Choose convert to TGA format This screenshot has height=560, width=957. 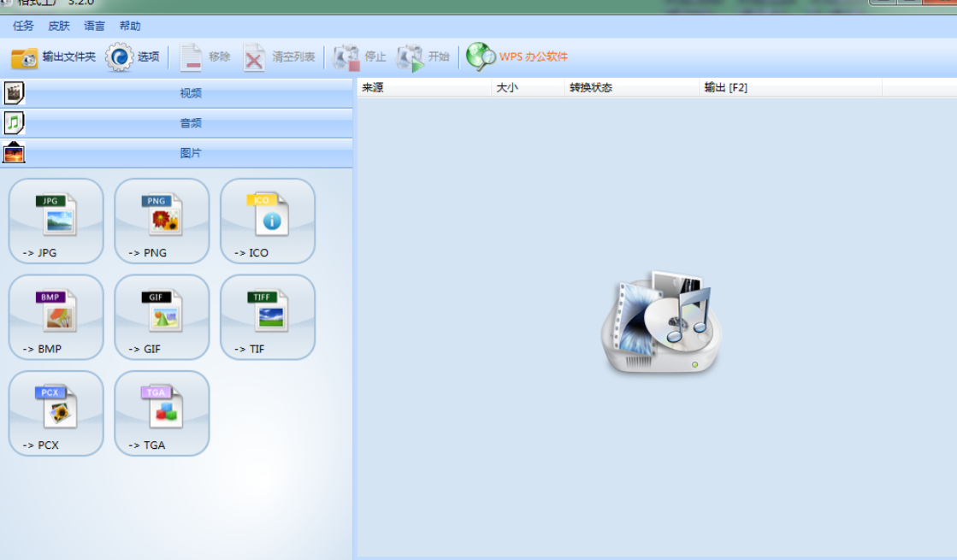coord(162,413)
